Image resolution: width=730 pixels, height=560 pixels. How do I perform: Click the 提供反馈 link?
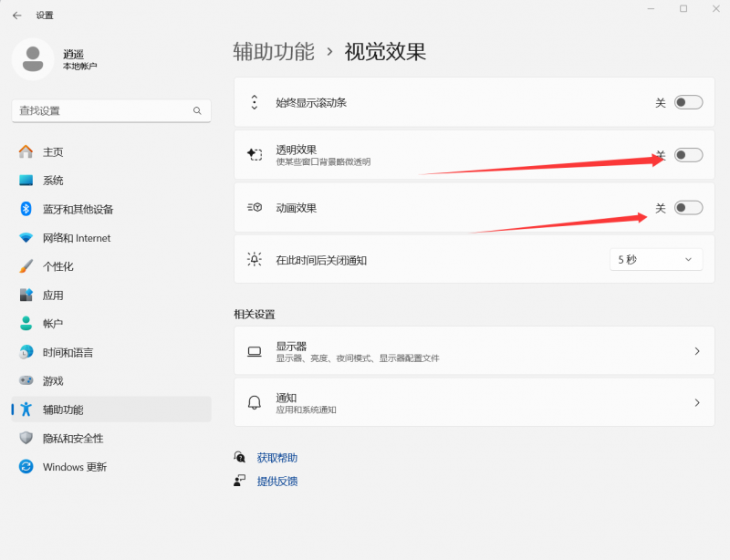(x=276, y=482)
